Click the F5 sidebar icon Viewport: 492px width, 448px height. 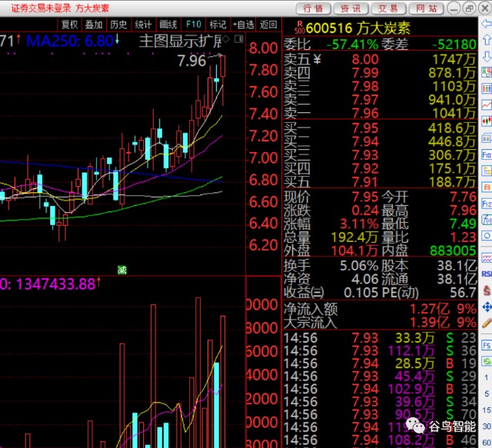click(x=487, y=346)
